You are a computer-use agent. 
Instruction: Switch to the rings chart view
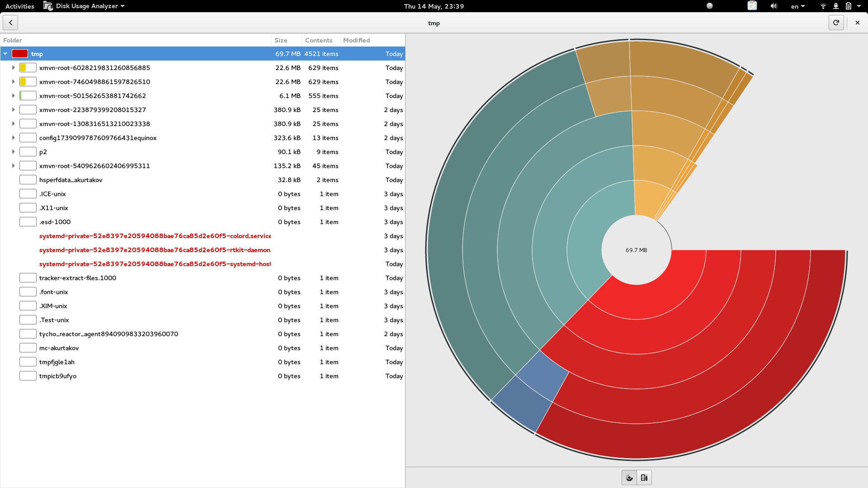[629, 478]
